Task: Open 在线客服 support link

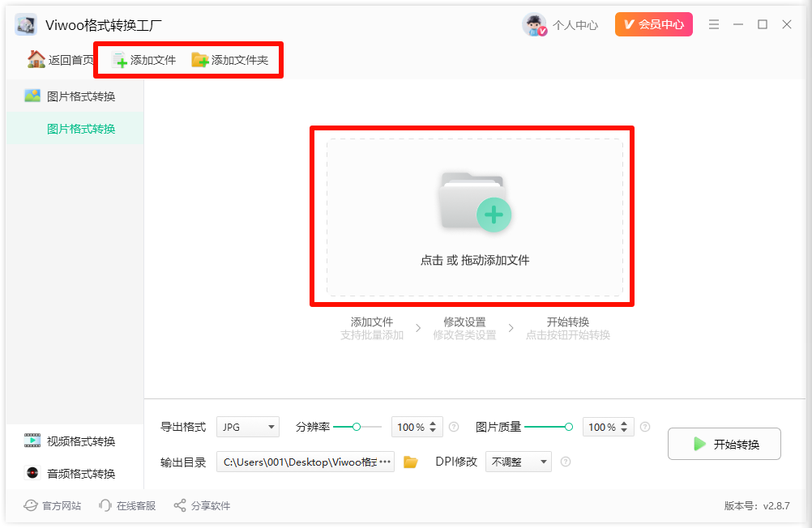Action: point(127,506)
